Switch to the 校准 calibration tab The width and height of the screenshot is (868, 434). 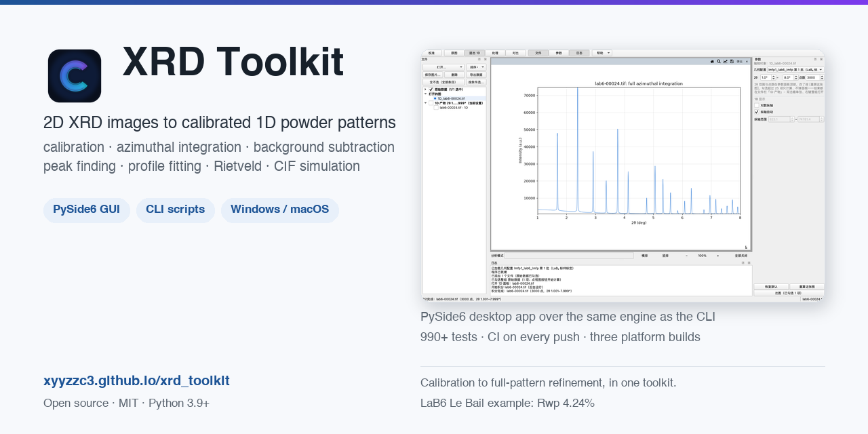click(431, 53)
